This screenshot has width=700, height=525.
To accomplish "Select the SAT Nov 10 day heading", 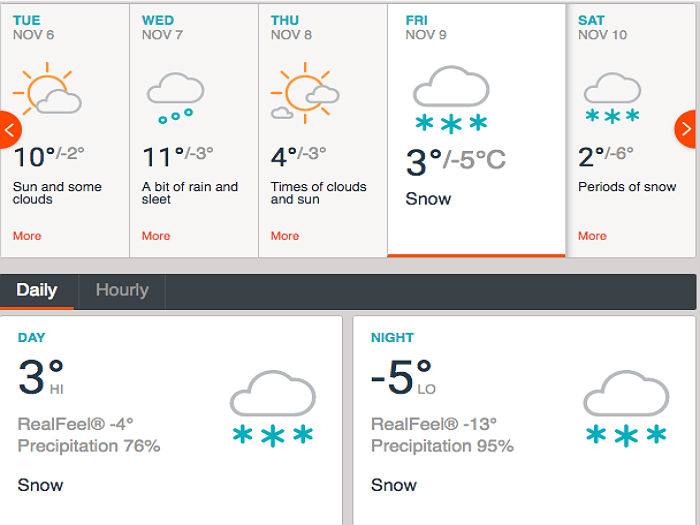I will [x=602, y=27].
